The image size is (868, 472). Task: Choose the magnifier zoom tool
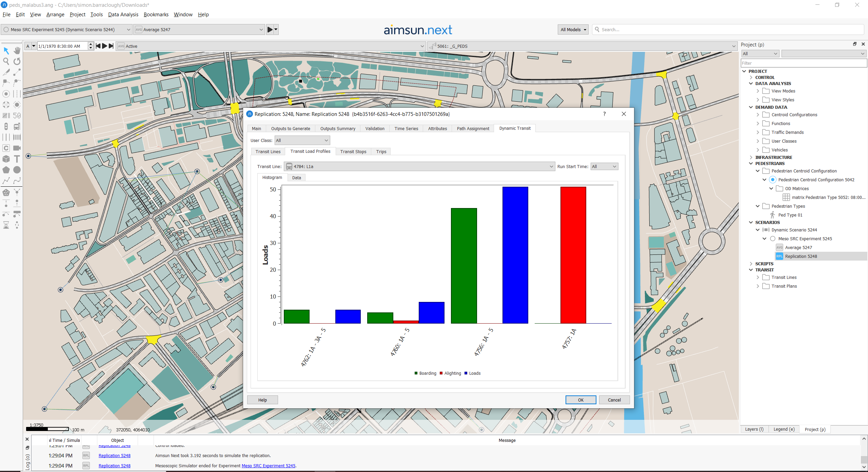[x=6, y=61]
